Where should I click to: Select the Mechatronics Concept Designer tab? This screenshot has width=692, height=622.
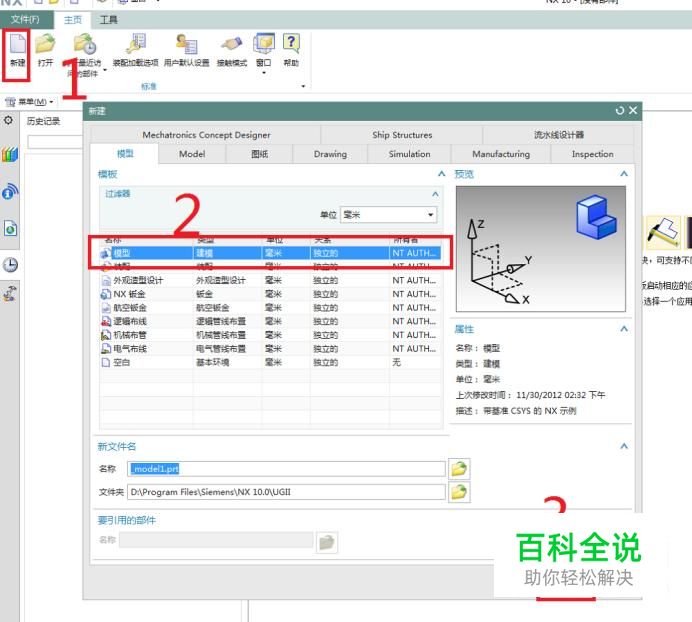click(x=206, y=135)
